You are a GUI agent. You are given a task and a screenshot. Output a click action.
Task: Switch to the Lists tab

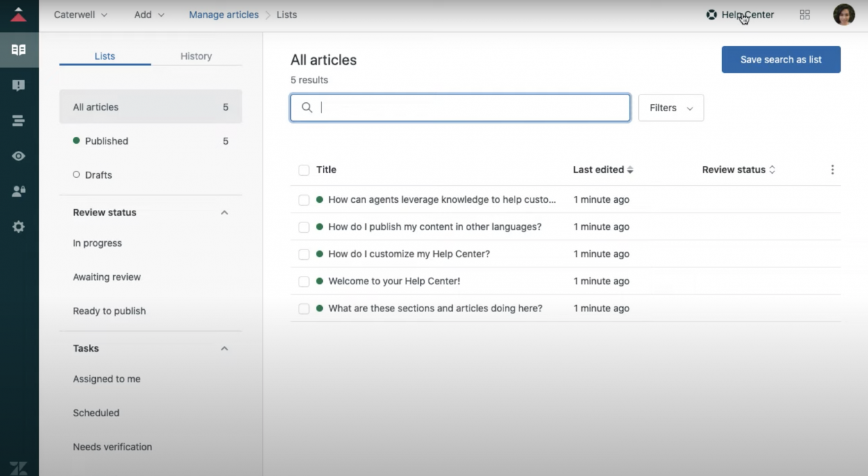(105, 56)
